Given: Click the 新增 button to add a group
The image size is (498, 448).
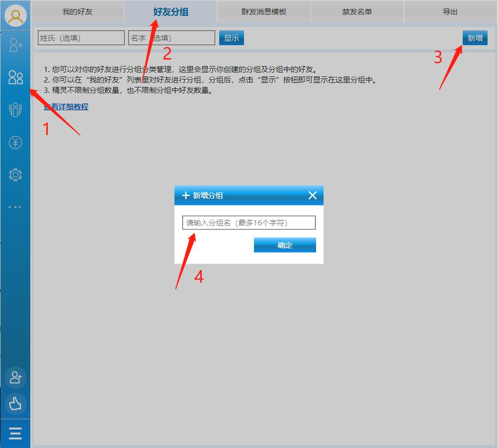Looking at the screenshot, I should (475, 38).
